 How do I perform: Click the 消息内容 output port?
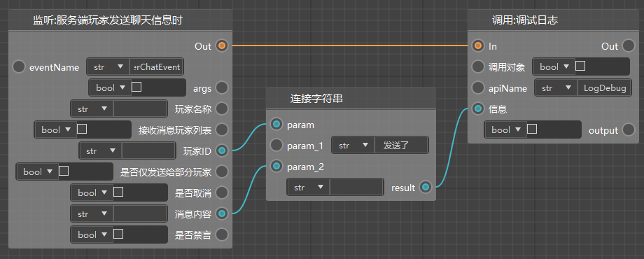point(222,213)
